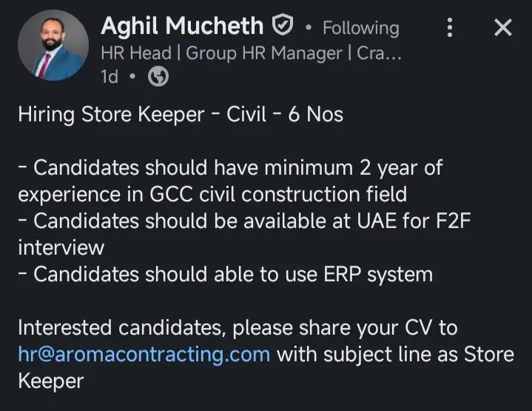Click the final word Keeper in the post
Screen dimensions: 532x411
tap(50, 381)
